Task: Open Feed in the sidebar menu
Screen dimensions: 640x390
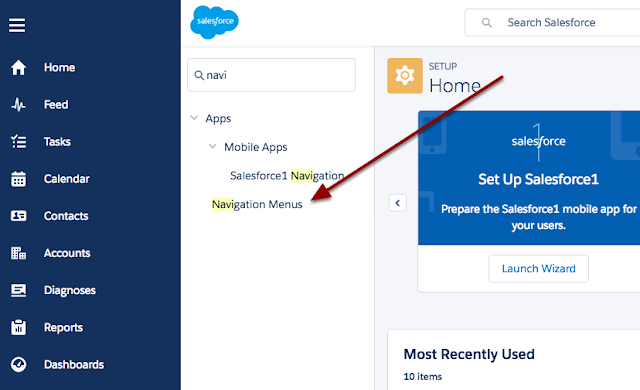Action: [56, 104]
